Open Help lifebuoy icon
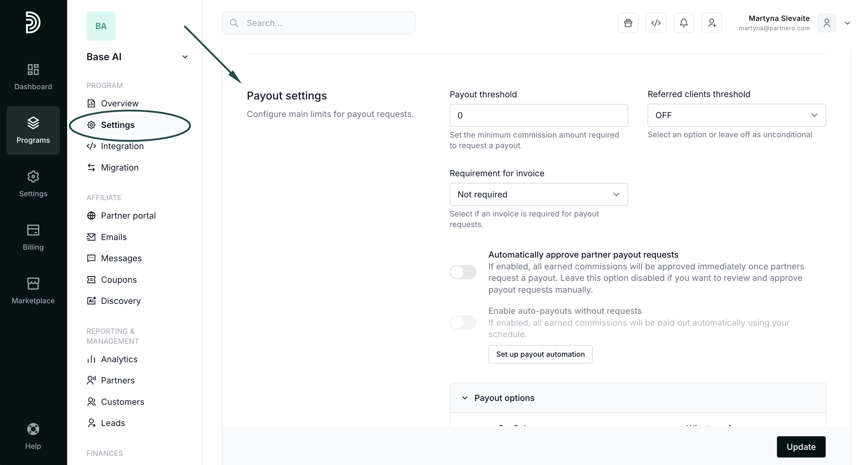Image resolution: width=868 pixels, height=465 pixels. point(33,436)
